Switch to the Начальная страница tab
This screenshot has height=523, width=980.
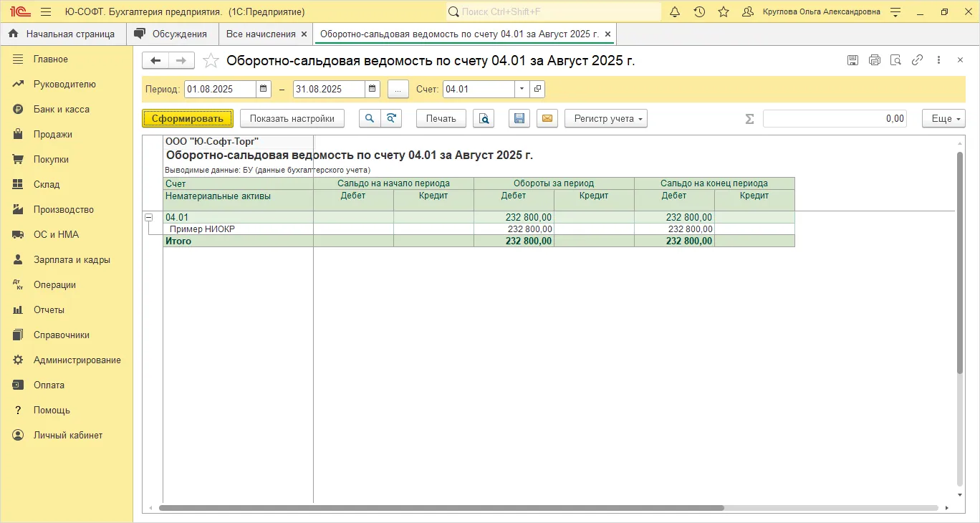point(63,34)
